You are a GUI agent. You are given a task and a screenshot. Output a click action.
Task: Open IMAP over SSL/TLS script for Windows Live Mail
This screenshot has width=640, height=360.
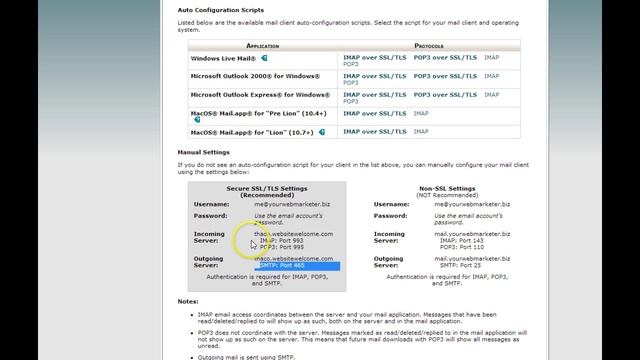374,58
